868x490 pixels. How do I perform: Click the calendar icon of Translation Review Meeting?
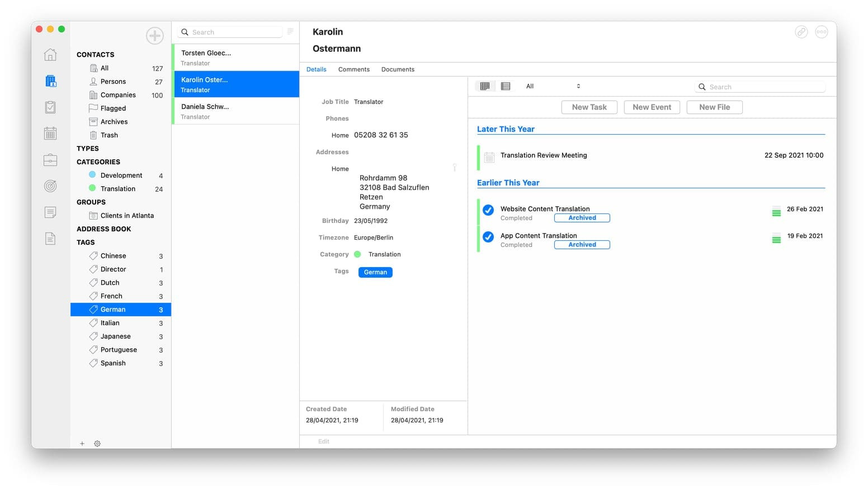point(489,158)
